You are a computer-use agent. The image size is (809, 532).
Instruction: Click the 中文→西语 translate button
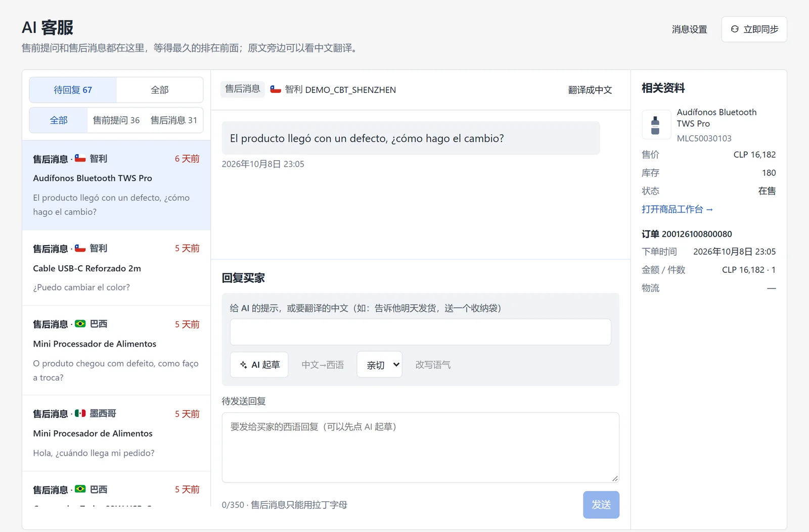coord(323,365)
